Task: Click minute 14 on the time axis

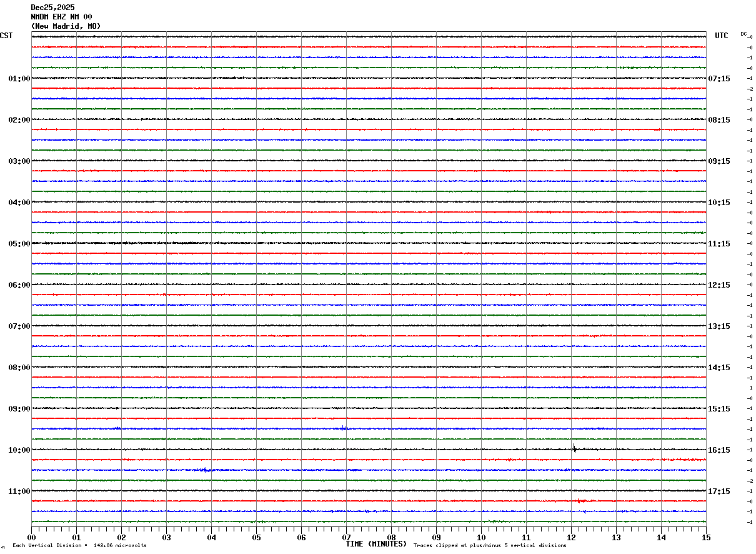Action: [661, 537]
